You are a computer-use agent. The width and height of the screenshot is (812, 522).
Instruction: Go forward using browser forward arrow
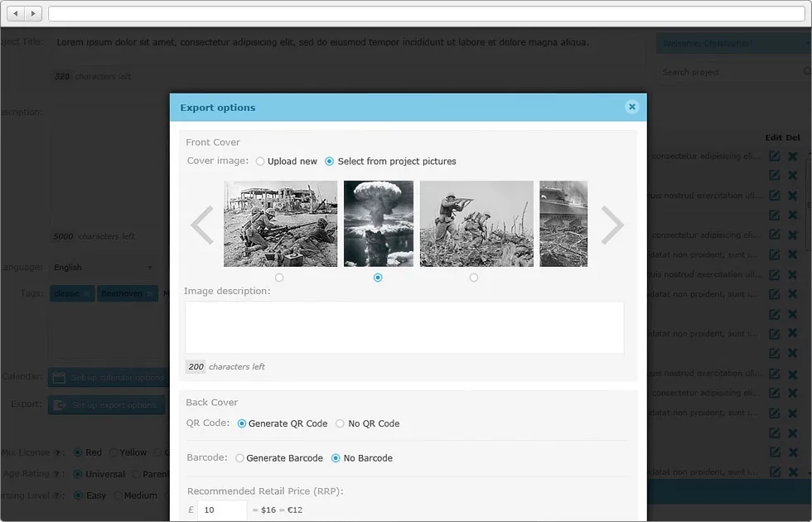(x=33, y=13)
